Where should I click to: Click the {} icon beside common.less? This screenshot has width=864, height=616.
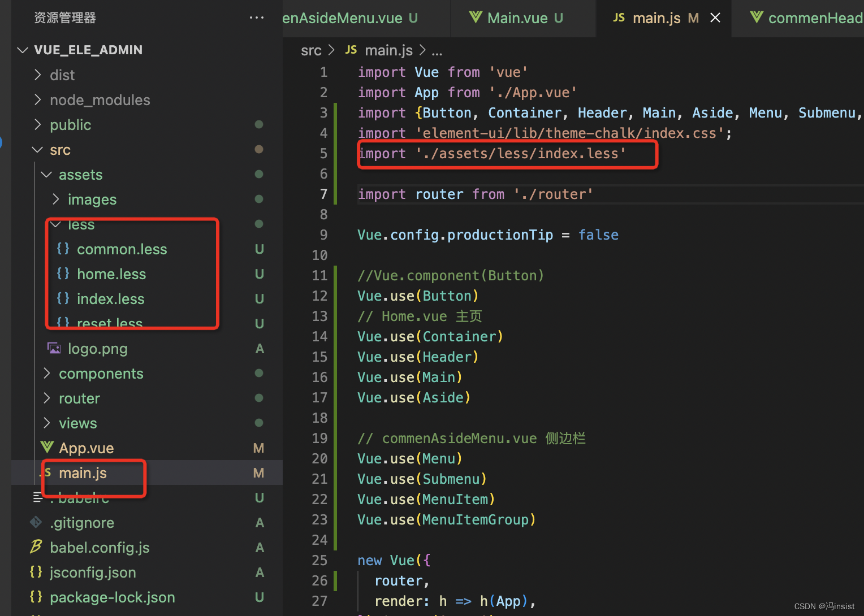[63, 249]
